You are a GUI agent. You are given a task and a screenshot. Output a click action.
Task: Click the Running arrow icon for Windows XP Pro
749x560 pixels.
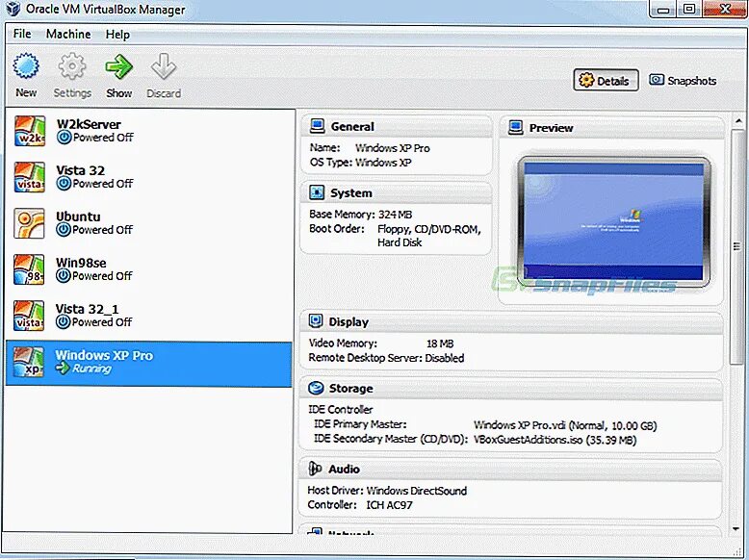(63, 369)
